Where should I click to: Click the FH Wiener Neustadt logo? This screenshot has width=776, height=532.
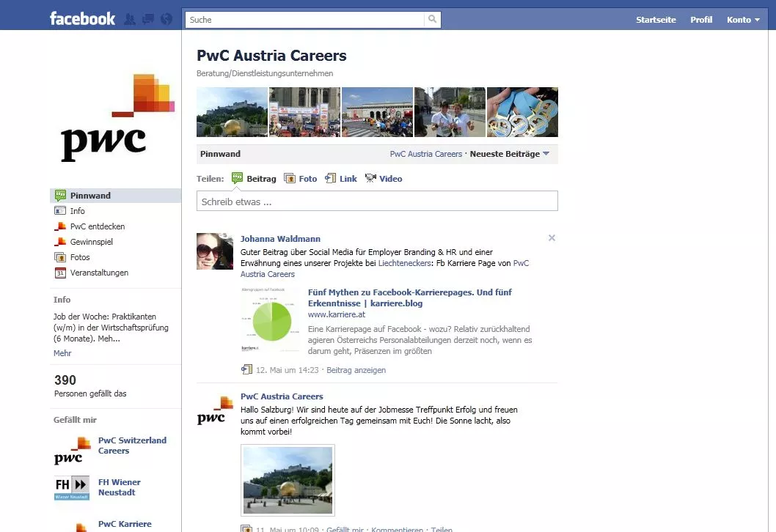coord(72,487)
